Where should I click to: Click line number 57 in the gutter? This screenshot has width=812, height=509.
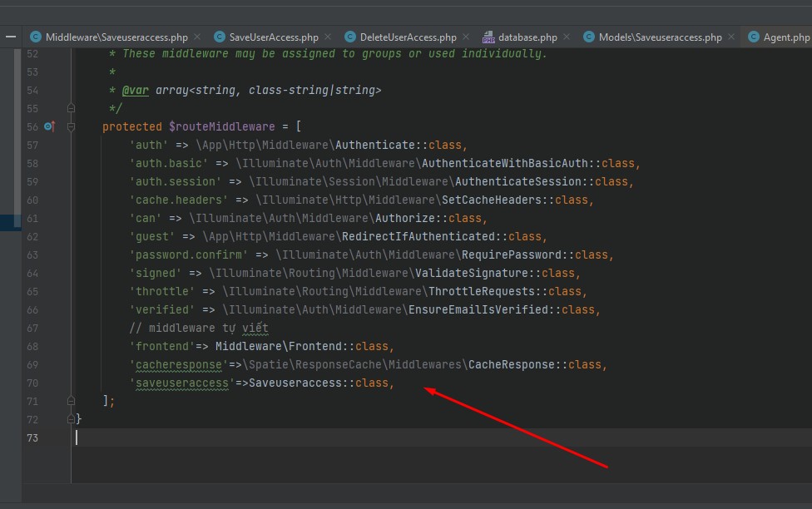[x=32, y=145]
